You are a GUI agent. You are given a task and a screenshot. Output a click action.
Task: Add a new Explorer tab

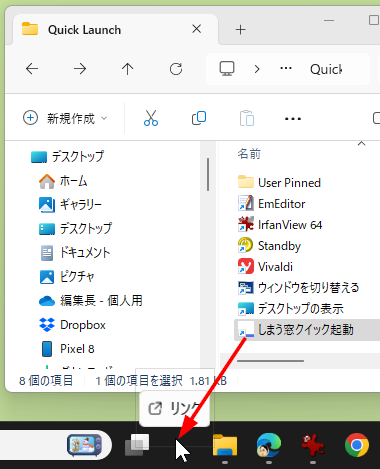click(x=240, y=30)
